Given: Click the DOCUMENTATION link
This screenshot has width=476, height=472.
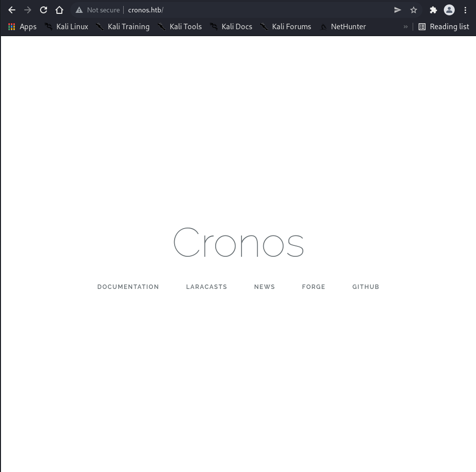Looking at the screenshot, I should (128, 287).
